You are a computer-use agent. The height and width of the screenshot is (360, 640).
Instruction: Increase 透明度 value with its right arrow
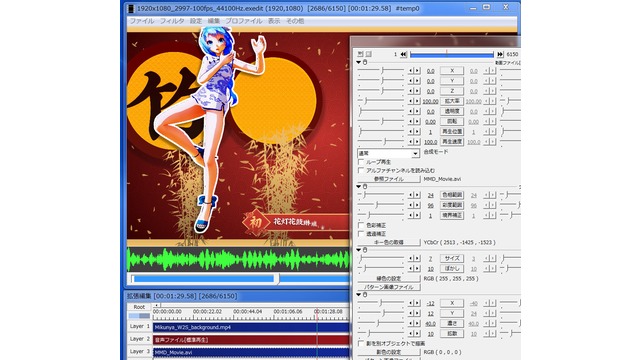pos(417,111)
